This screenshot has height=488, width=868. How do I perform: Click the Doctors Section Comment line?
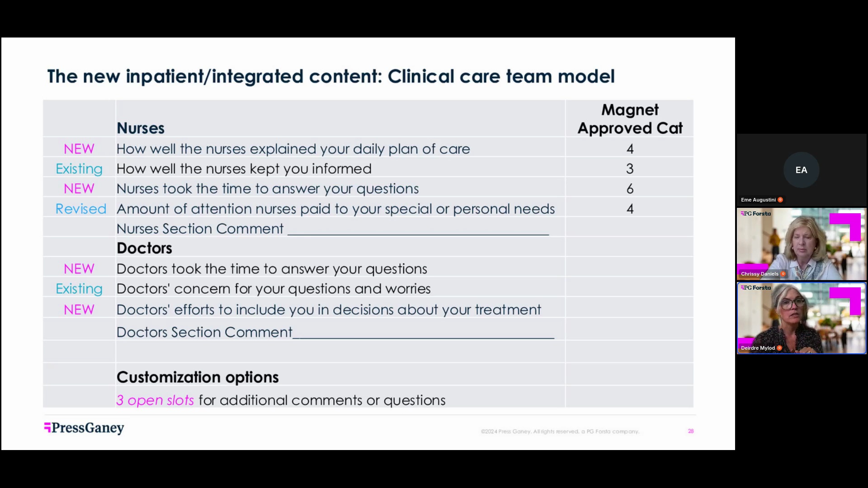(x=335, y=332)
